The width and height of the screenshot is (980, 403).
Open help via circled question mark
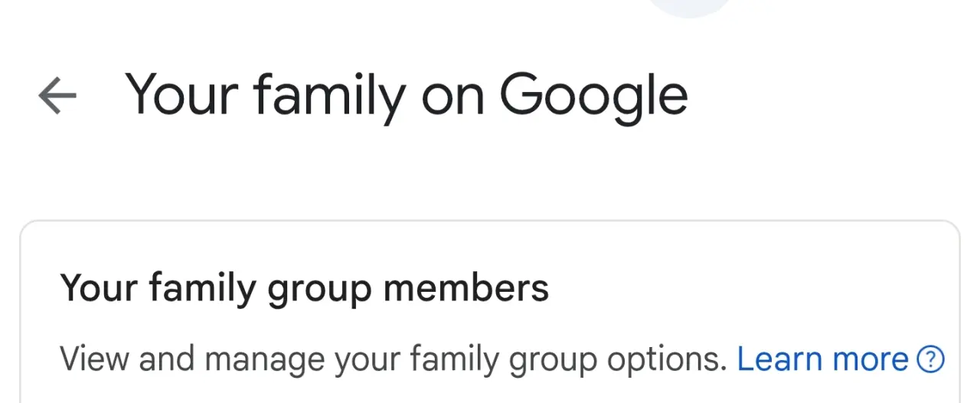pos(930,359)
